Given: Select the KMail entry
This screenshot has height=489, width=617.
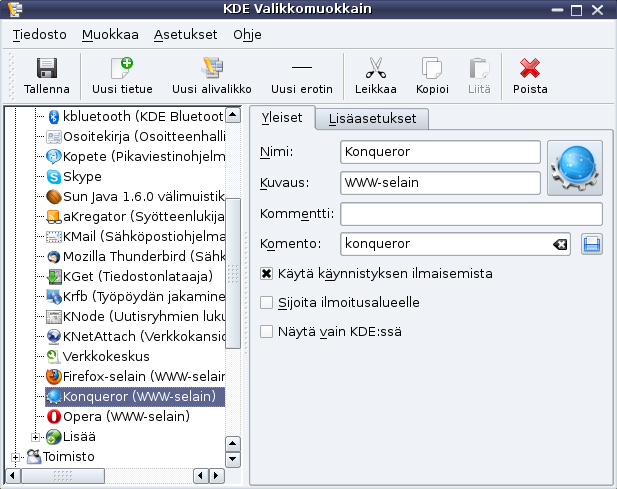Looking at the screenshot, I should click(135, 236).
